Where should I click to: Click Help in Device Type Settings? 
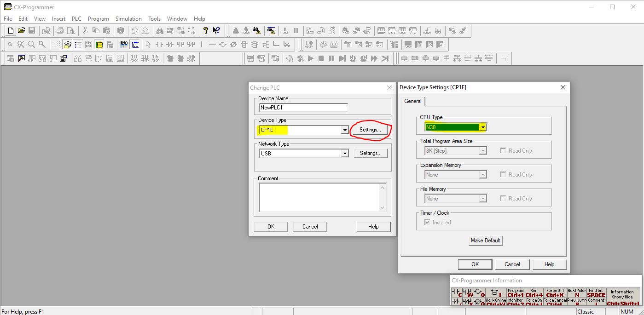coord(550,264)
